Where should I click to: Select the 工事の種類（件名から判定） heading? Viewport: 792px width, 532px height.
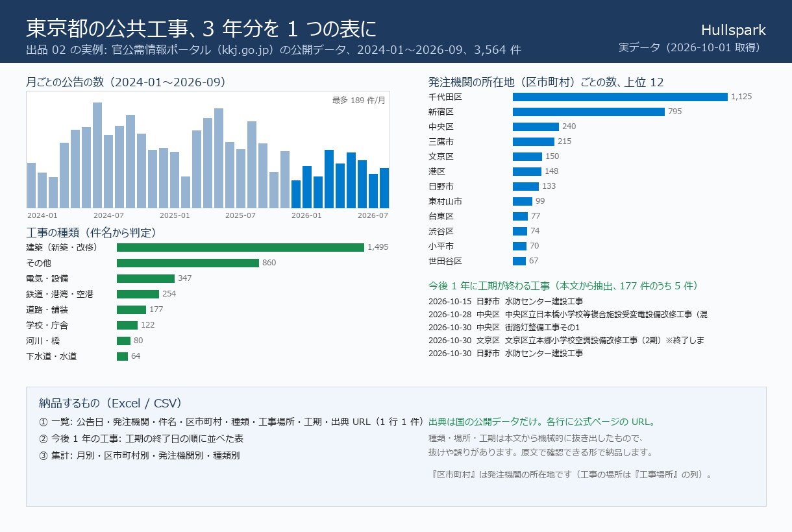point(91,232)
